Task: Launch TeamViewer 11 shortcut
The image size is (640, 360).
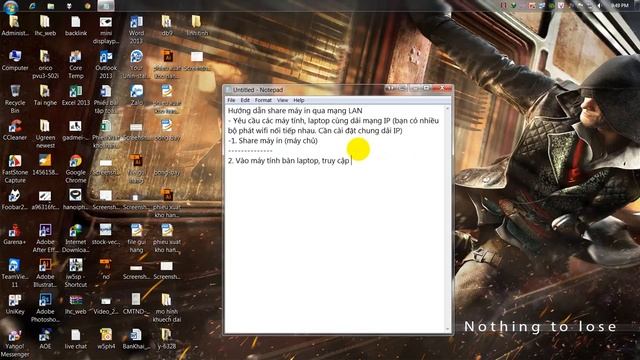Action: (x=15, y=273)
